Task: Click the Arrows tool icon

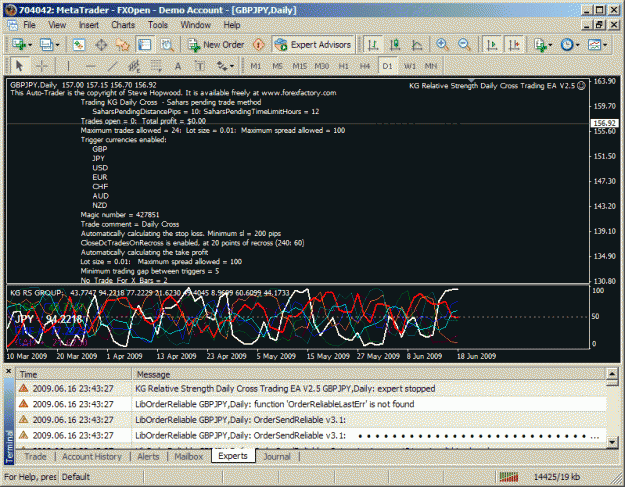Action: (222, 66)
